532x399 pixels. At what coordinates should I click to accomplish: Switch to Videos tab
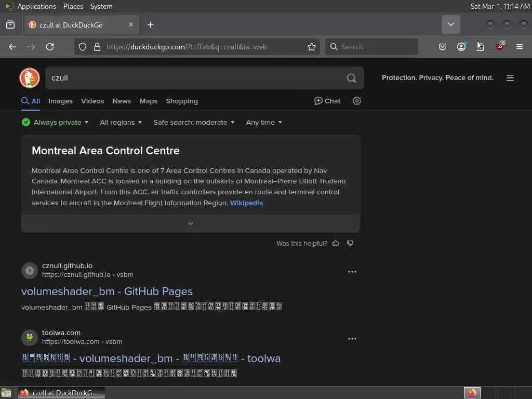(92, 101)
